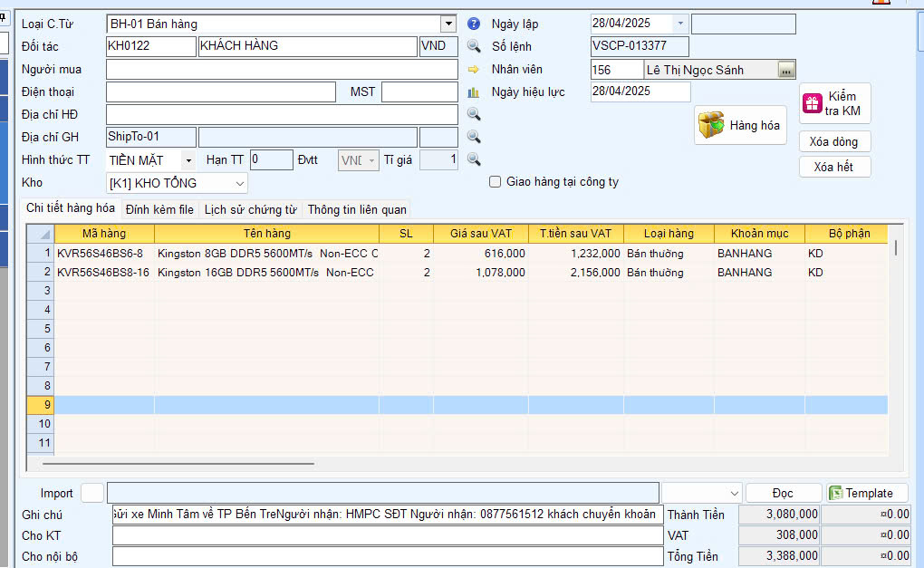This screenshot has height=568, width=924.
Task: Click into the Người mua input field
Action: [282, 69]
